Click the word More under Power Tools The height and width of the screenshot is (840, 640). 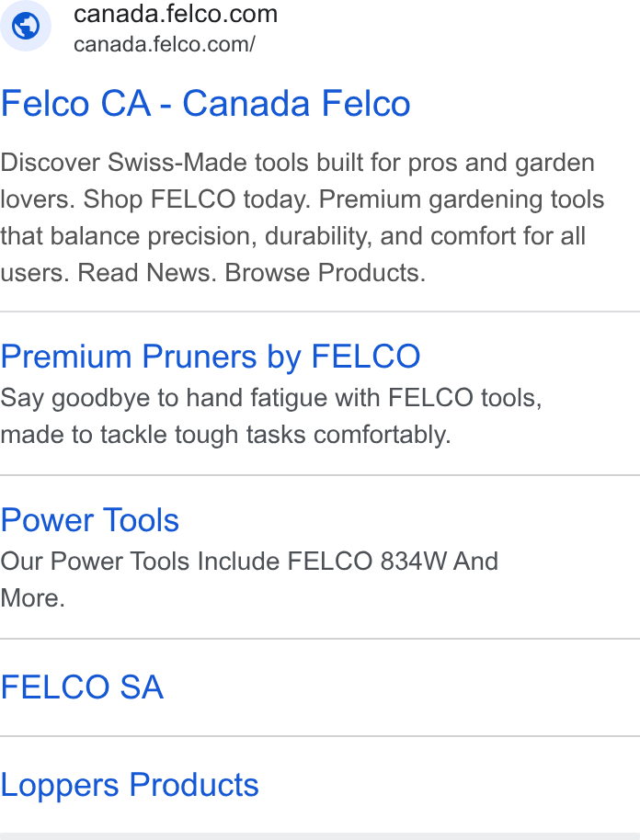32,598
